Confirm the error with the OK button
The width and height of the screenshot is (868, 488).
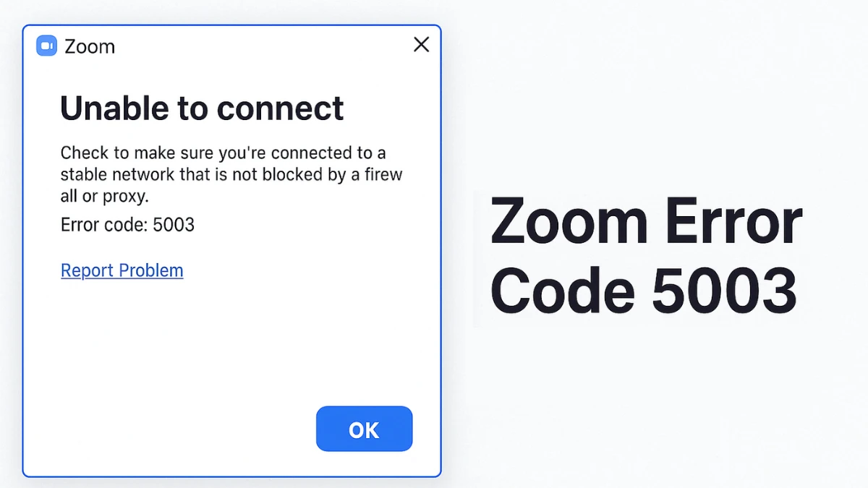(x=364, y=429)
